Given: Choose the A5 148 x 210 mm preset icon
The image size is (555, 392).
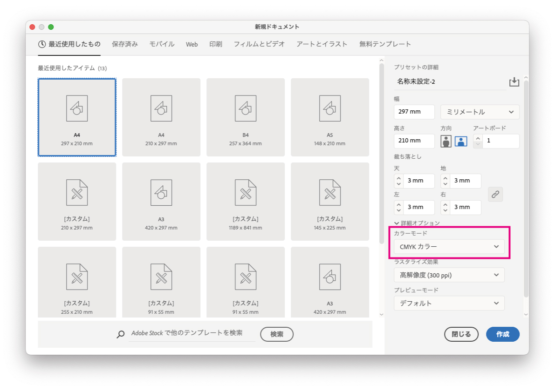Looking at the screenshot, I should pyautogui.click(x=329, y=108).
